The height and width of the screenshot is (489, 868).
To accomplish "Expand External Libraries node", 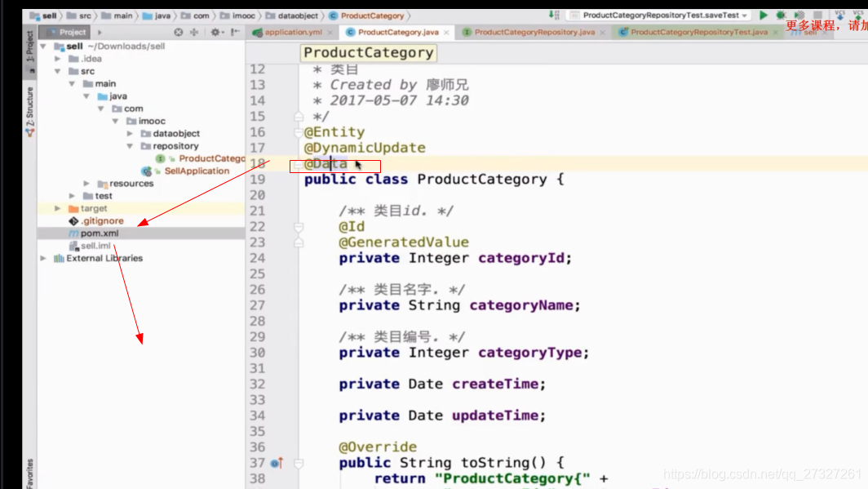I will [43, 258].
